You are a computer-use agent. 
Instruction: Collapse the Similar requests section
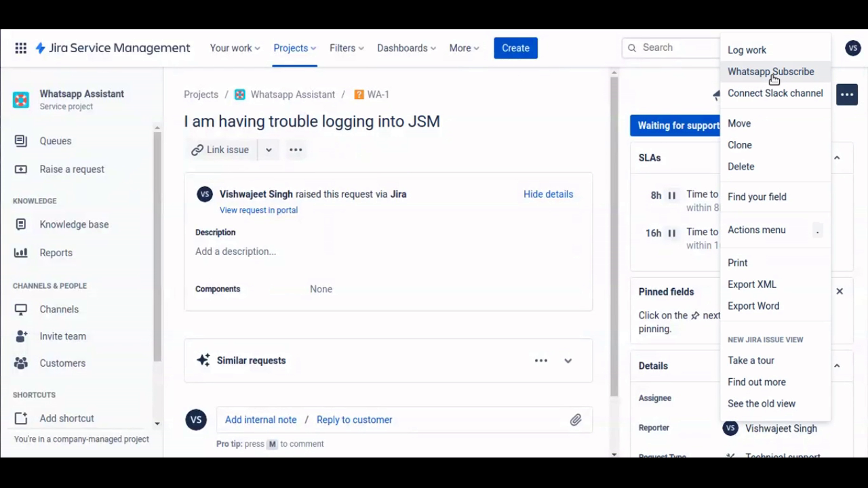tap(568, 361)
